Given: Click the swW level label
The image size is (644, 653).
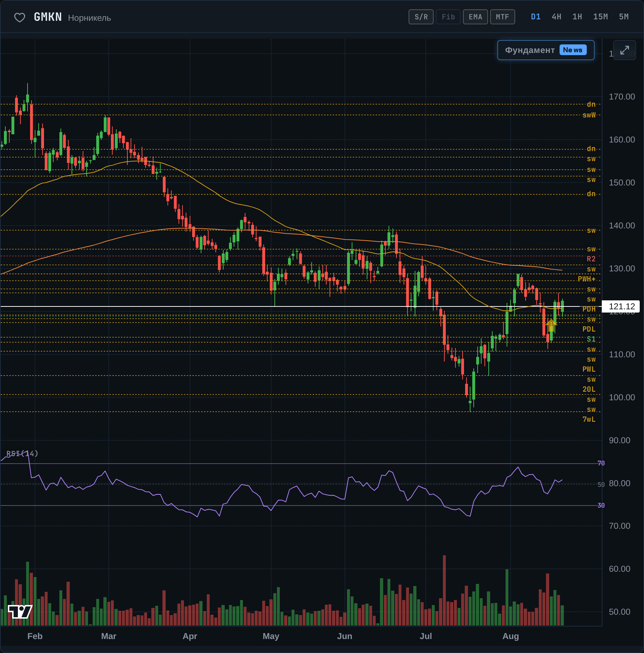Looking at the screenshot, I should pos(589,115).
